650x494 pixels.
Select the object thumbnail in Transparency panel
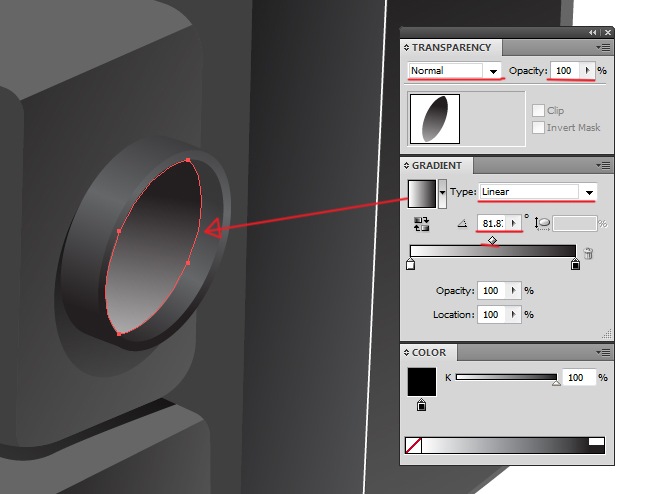pos(435,119)
